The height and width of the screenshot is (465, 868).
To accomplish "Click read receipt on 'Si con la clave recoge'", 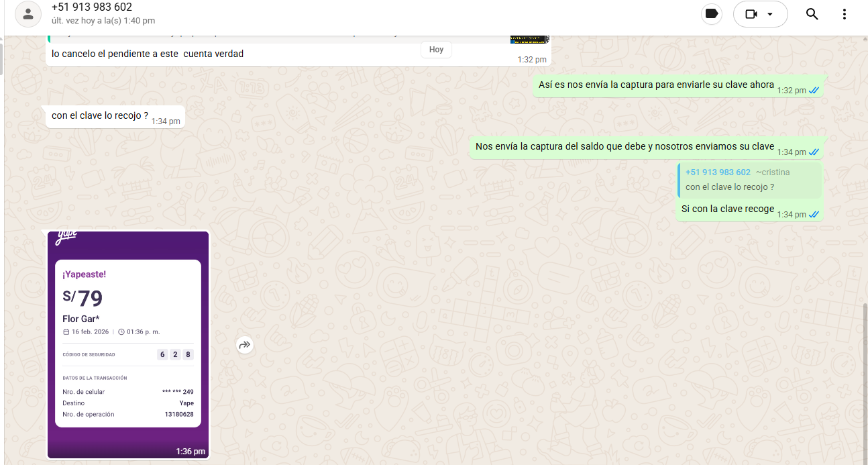I will pyautogui.click(x=814, y=215).
